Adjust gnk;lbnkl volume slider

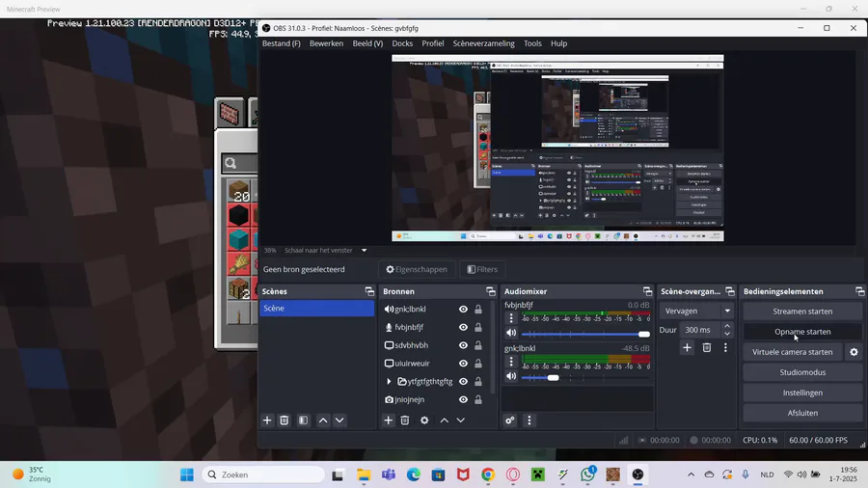click(x=585, y=377)
